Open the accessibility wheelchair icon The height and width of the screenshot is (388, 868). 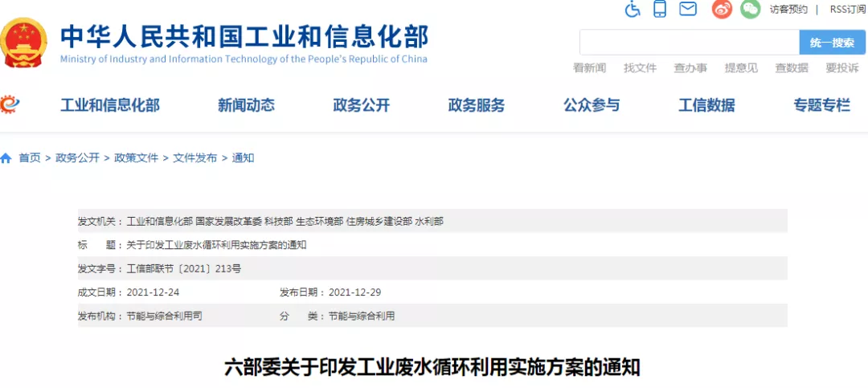pyautogui.click(x=633, y=9)
